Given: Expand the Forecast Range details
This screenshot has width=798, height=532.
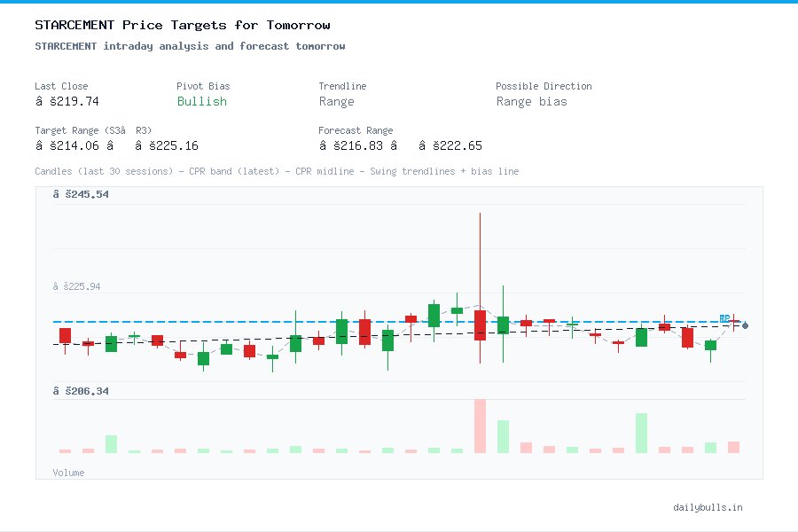Looking at the screenshot, I should (355, 130).
